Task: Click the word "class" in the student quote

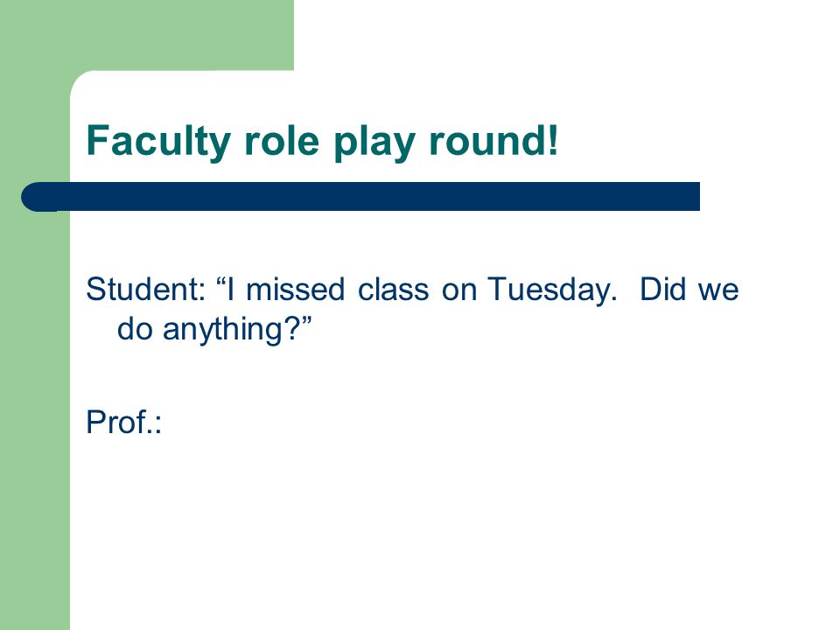Action: pyautogui.click(x=393, y=290)
